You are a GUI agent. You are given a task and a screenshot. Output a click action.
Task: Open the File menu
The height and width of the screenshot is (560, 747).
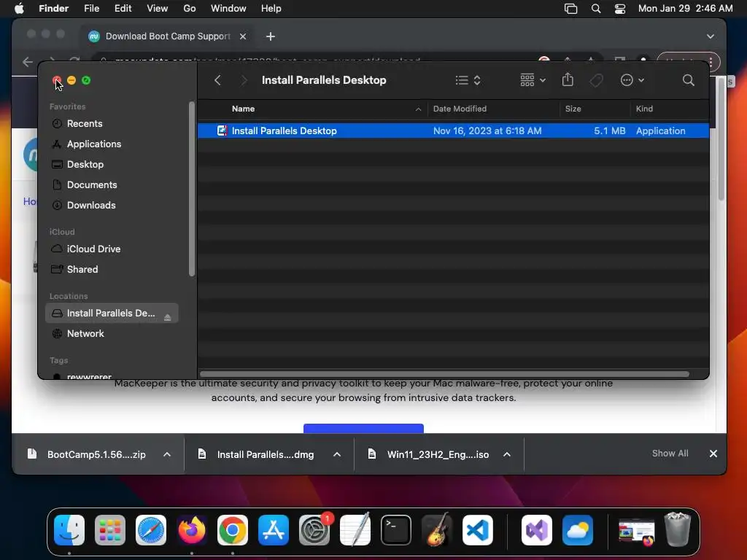pos(91,9)
